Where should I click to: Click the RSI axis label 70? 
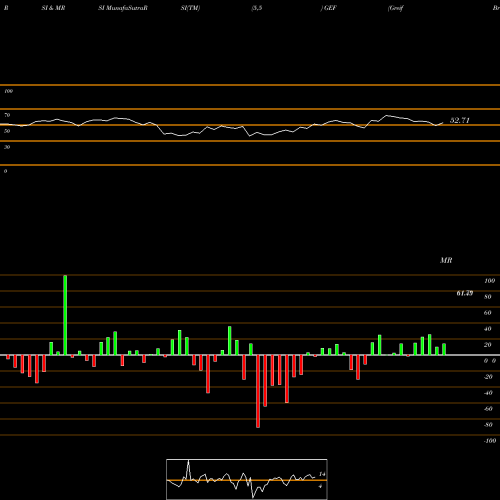tap(7, 115)
